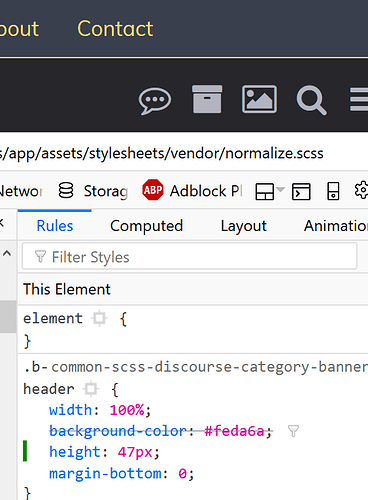Click the width value 100%
This screenshot has width=368, height=500.
click(127, 410)
